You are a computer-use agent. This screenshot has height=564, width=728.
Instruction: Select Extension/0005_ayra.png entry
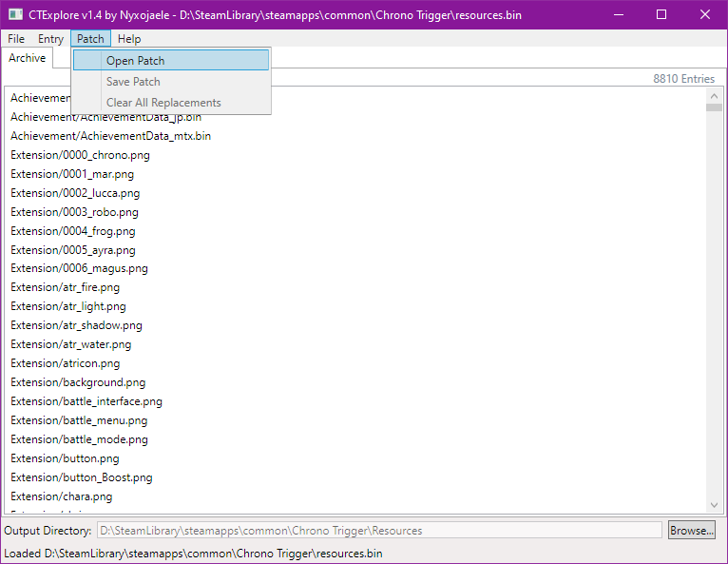tap(73, 250)
